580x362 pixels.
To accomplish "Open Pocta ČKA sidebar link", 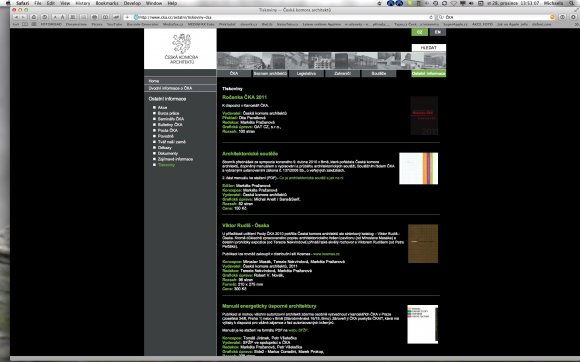I will 168,131.
